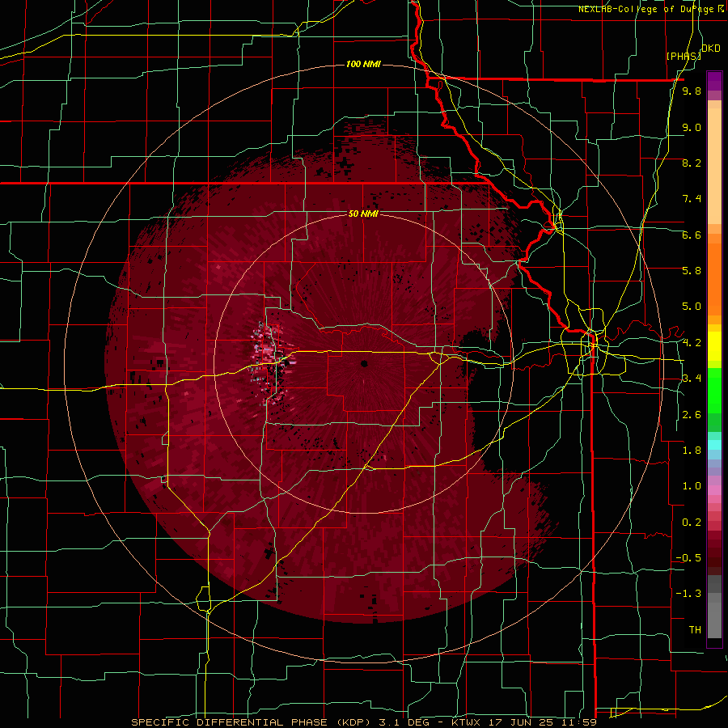Pick the purple segment topping the color bar
728x728 pixels.
[714, 81]
